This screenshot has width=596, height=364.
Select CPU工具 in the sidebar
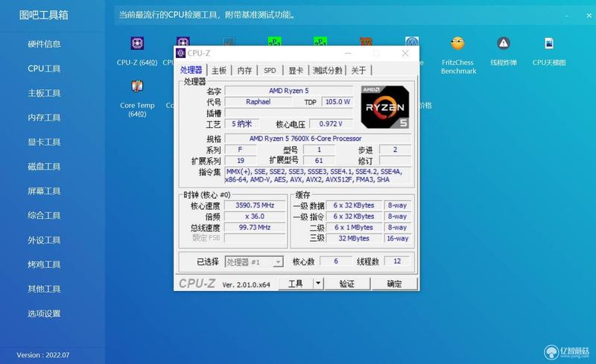(44, 68)
